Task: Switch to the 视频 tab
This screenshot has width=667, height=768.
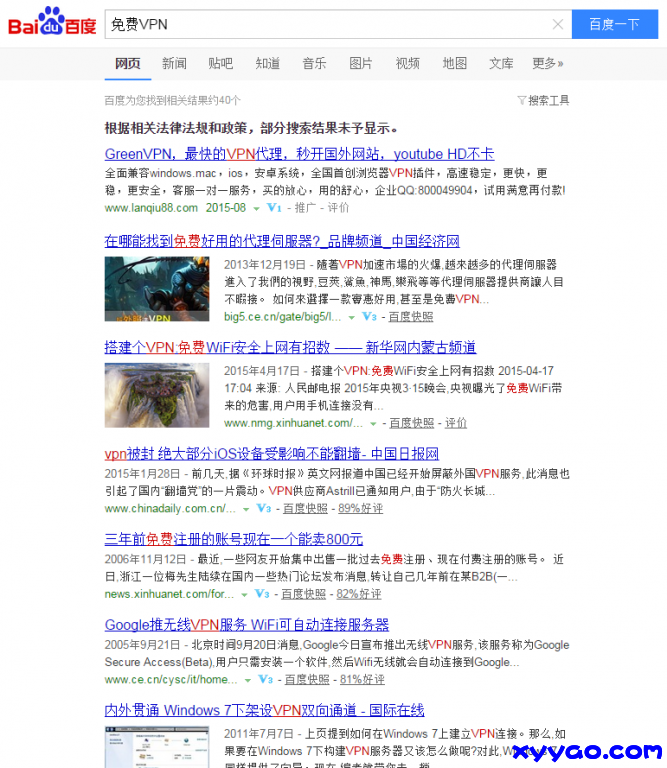Action: coord(407,63)
